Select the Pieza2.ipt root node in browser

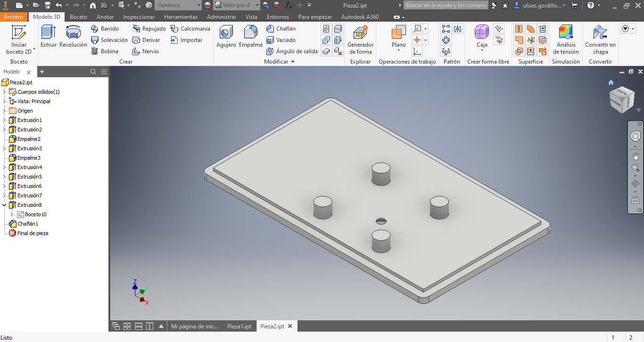coord(17,82)
